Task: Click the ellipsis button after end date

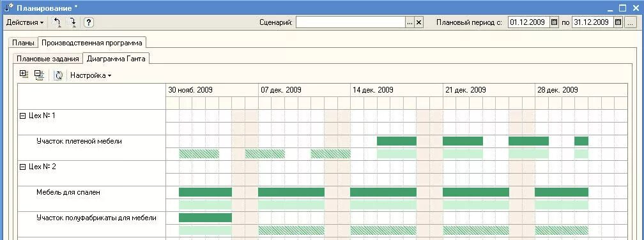Action: pyautogui.click(x=631, y=22)
